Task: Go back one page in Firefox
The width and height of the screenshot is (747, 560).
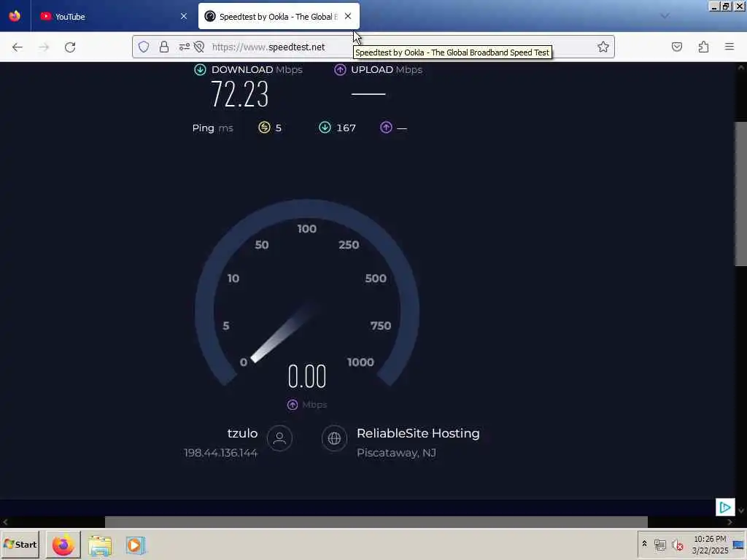Action: coord(18,47)
